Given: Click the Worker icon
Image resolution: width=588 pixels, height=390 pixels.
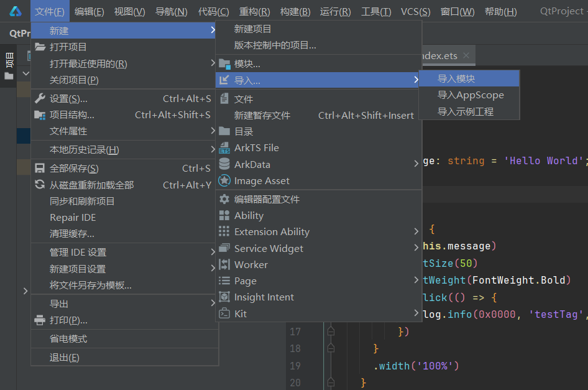Looking at the screenshot, I should pyautogui.click(x=224, y=264).
